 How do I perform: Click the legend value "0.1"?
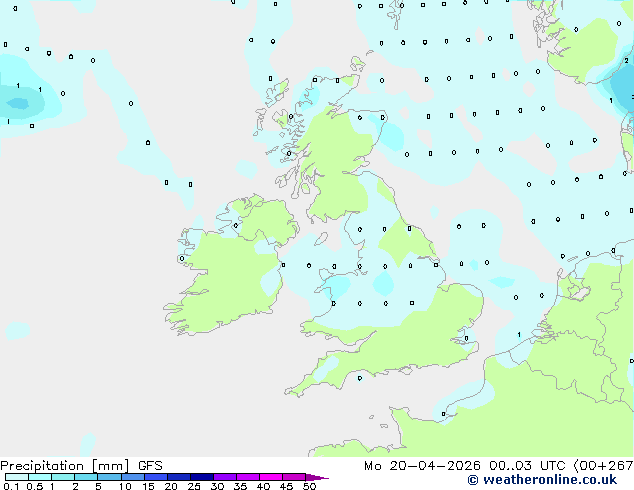[11, 486]
